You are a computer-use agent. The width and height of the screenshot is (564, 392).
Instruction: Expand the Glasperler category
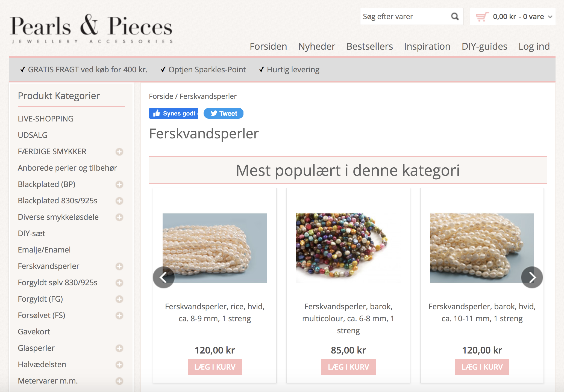pyautogui.click(x=119, y=348)
